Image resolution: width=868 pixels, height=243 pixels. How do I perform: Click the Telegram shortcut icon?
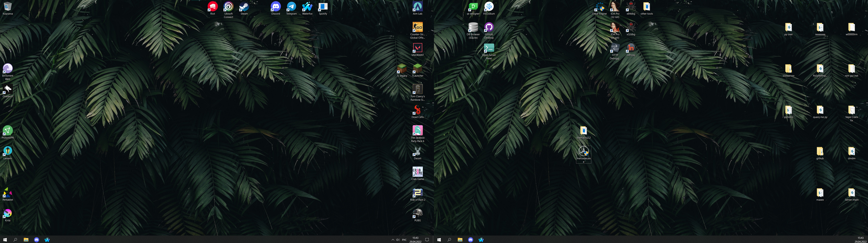tap(291, 7)
